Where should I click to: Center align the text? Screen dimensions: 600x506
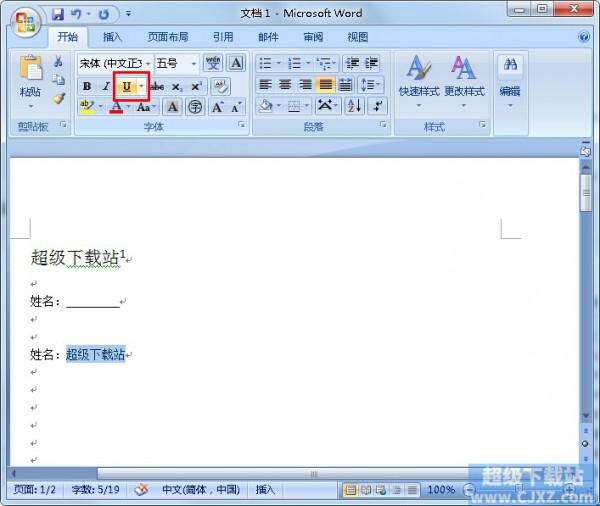285,85
